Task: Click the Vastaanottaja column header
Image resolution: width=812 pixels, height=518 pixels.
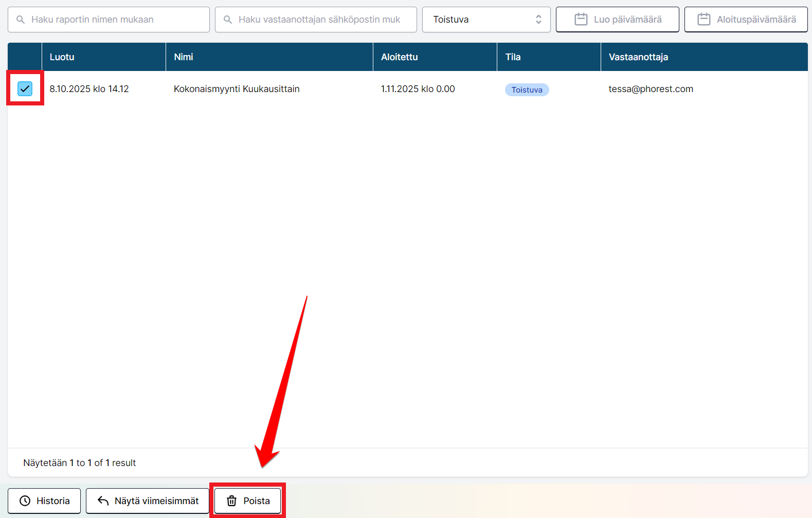Action: pos(638,57)
